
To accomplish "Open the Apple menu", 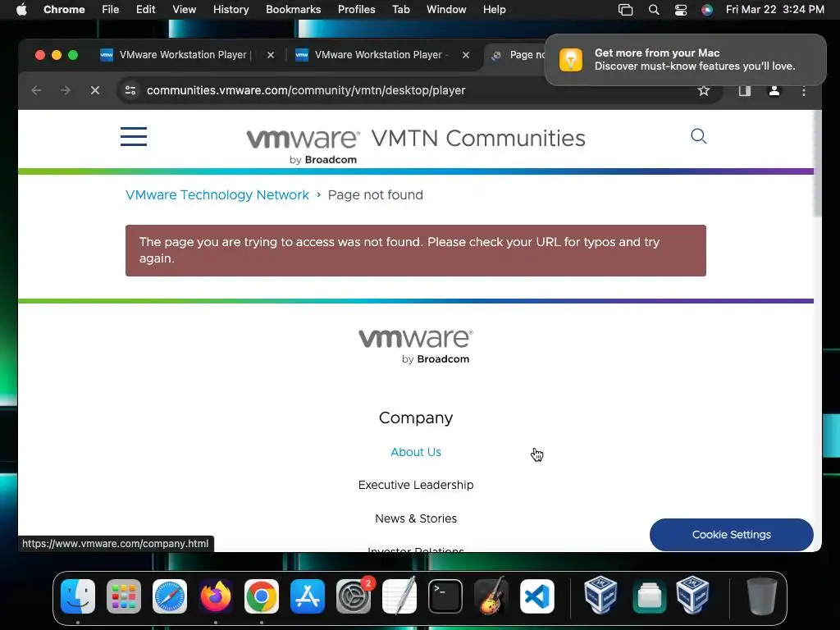I will tap(22, 10).
